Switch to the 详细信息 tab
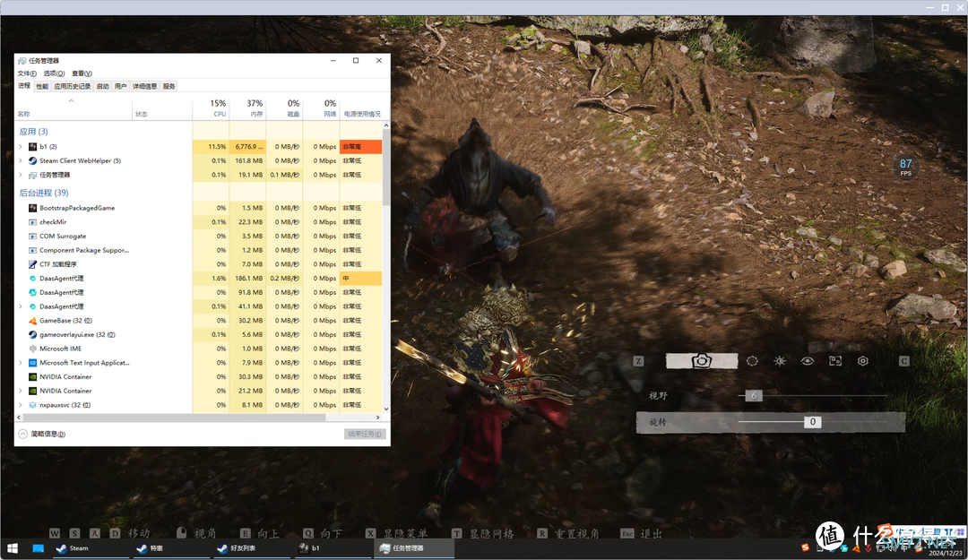This screenshot has width=968, height=560. point(144,86)
